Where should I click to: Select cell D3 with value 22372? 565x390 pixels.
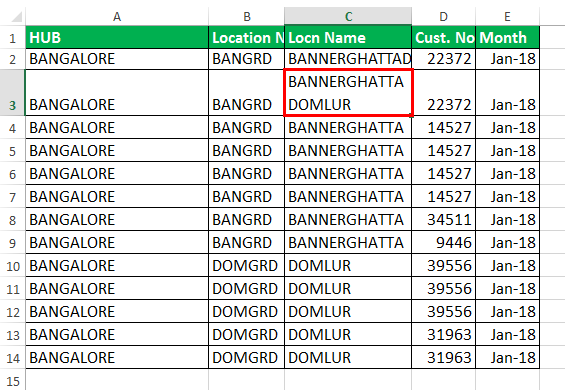tap(444, 93)
